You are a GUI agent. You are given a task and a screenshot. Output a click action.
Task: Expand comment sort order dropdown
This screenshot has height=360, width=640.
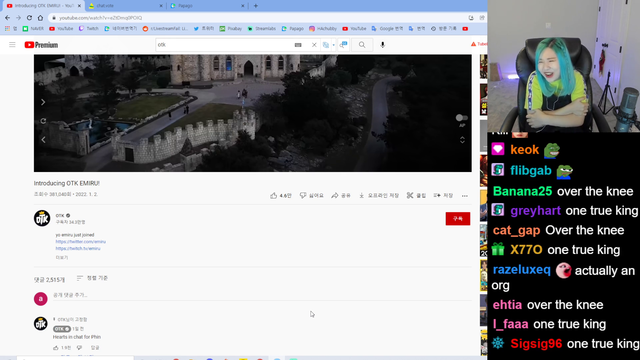(x=92, y=278)
